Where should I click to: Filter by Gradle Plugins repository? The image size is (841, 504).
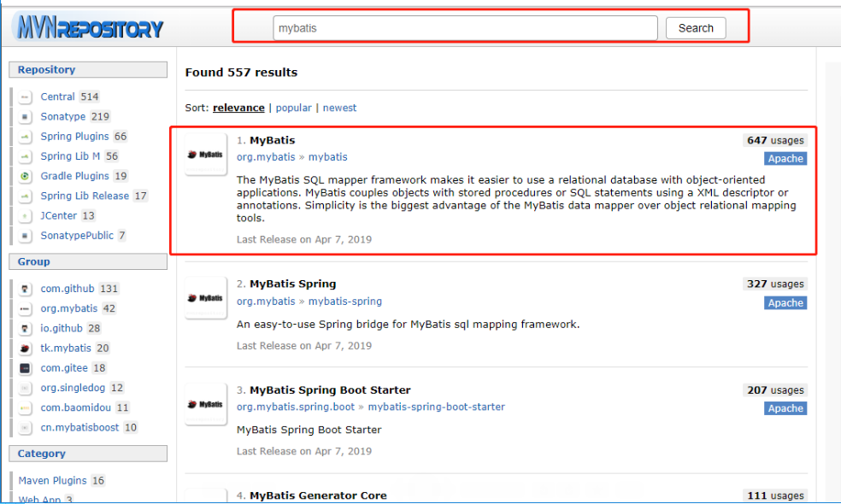pyautogui.click(x=74, y=176)
